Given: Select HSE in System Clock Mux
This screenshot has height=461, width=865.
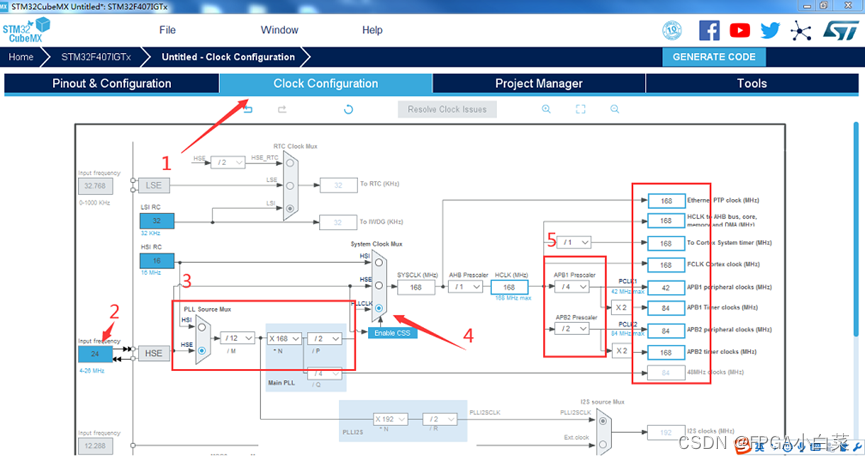Looking at the screenshot, I should click(x=379, y=286).
